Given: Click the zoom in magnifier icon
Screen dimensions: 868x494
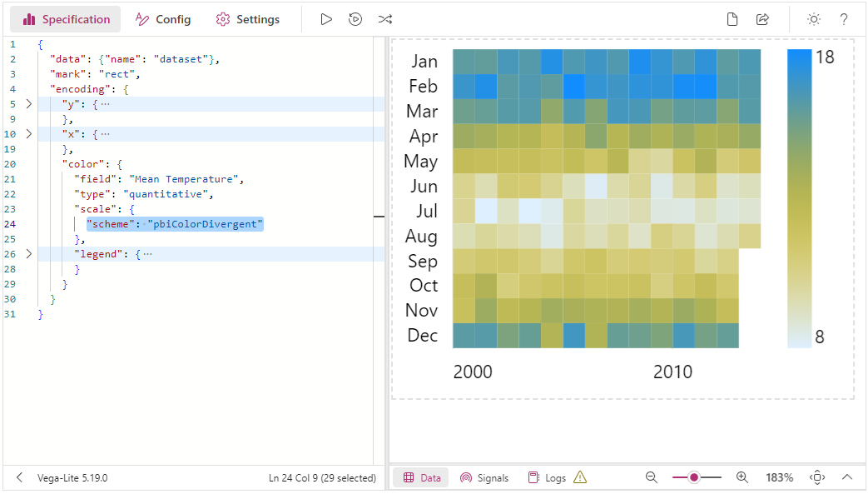Looking at the screenshot, I should 742,477.
